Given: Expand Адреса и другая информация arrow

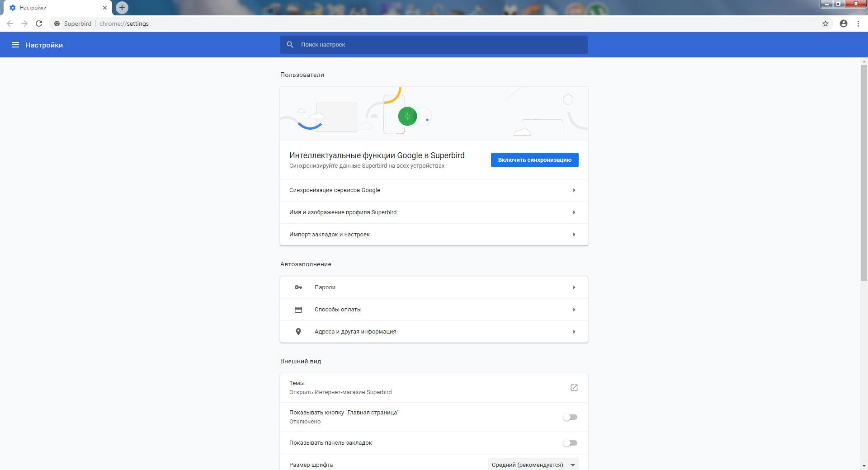Looking at the screenshot, I should [574, 332].
